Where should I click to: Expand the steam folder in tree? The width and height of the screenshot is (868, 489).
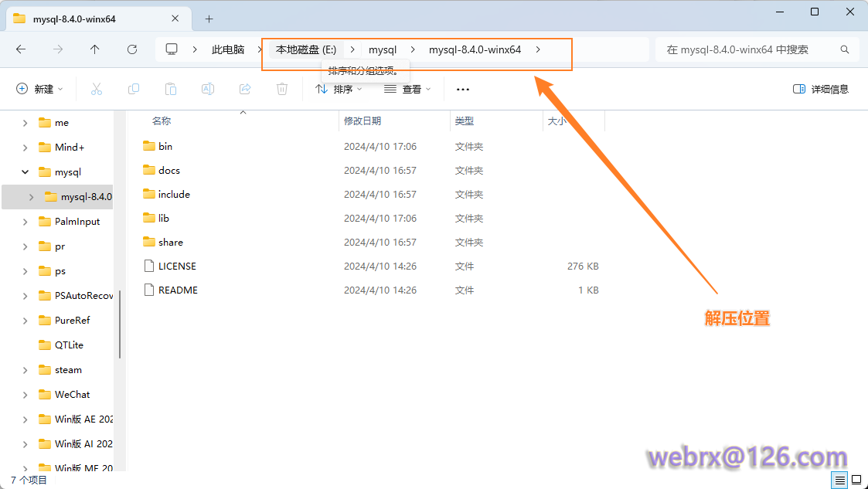(x=25, y=369)
